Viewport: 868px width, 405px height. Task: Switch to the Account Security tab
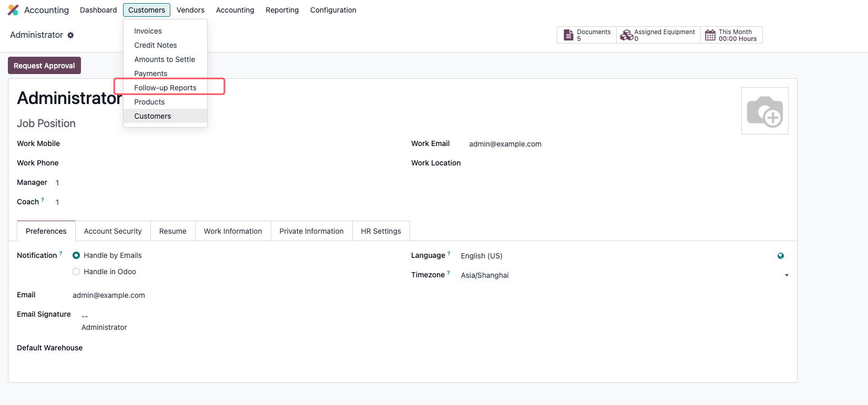pyautogui.click(x=113, y=231)
